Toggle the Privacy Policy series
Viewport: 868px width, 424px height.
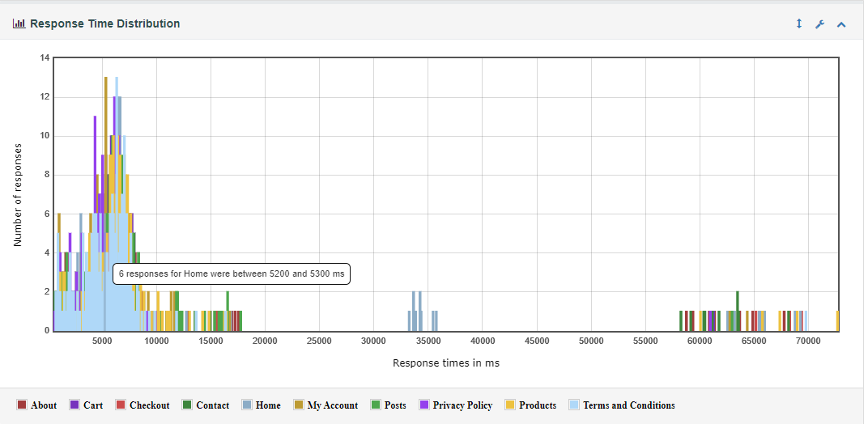(462, 405)
